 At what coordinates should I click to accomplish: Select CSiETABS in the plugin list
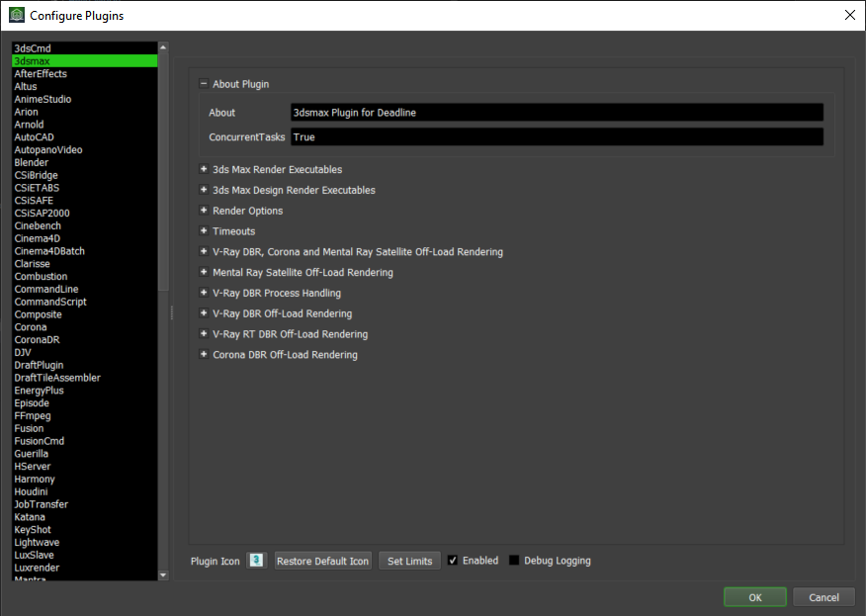[x=84, y=188]
